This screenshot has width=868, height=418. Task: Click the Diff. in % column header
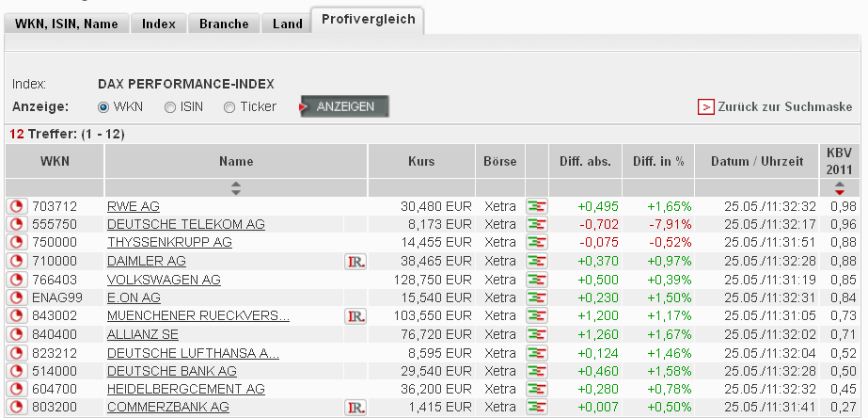pyautogui.click(x=658, y=161)
